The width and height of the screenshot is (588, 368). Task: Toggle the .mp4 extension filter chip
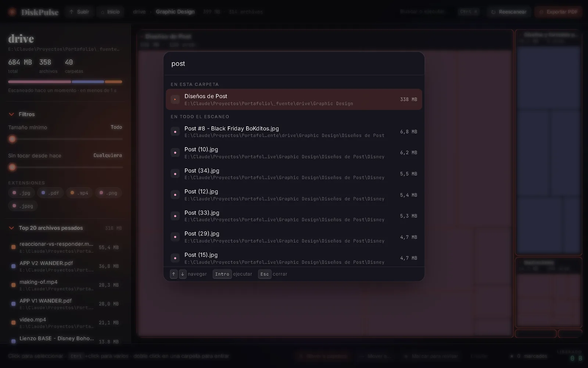[79, 193]
